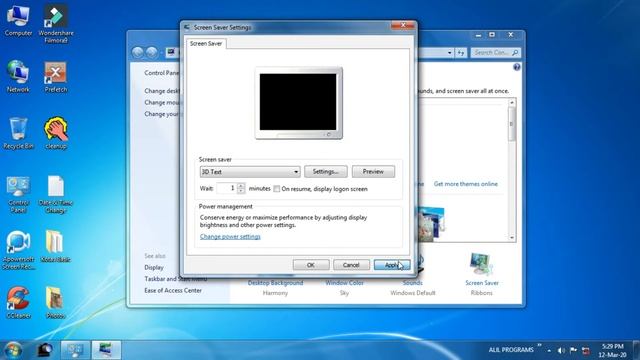Click the forward arrow in Personalization window
Screen dimensions: 640x360
(x=152, y=52)
